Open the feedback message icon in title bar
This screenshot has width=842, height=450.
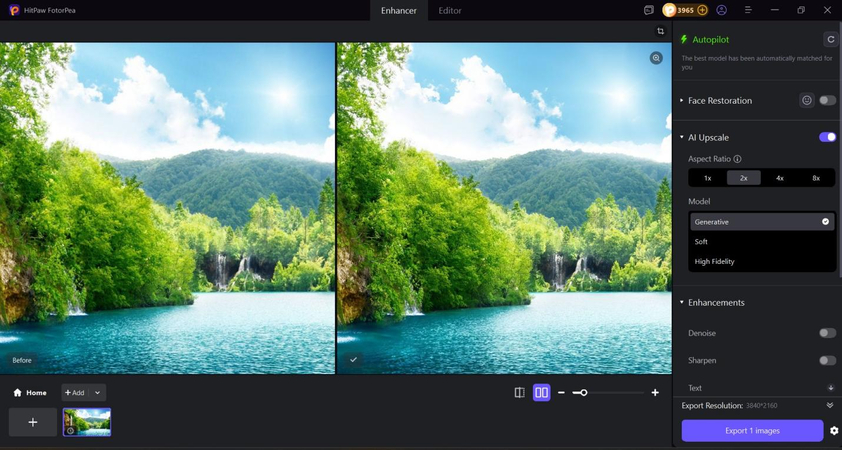[x=649, y=10]
